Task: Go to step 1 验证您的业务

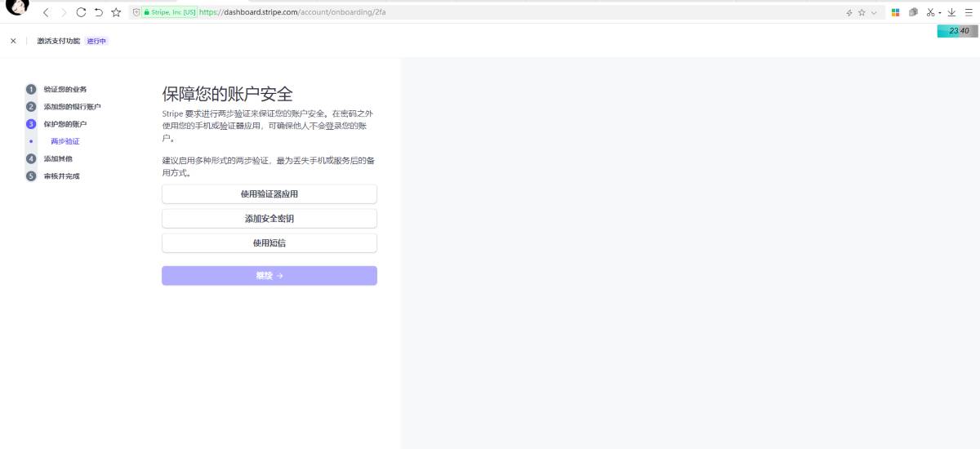Action: pos(65,89)
